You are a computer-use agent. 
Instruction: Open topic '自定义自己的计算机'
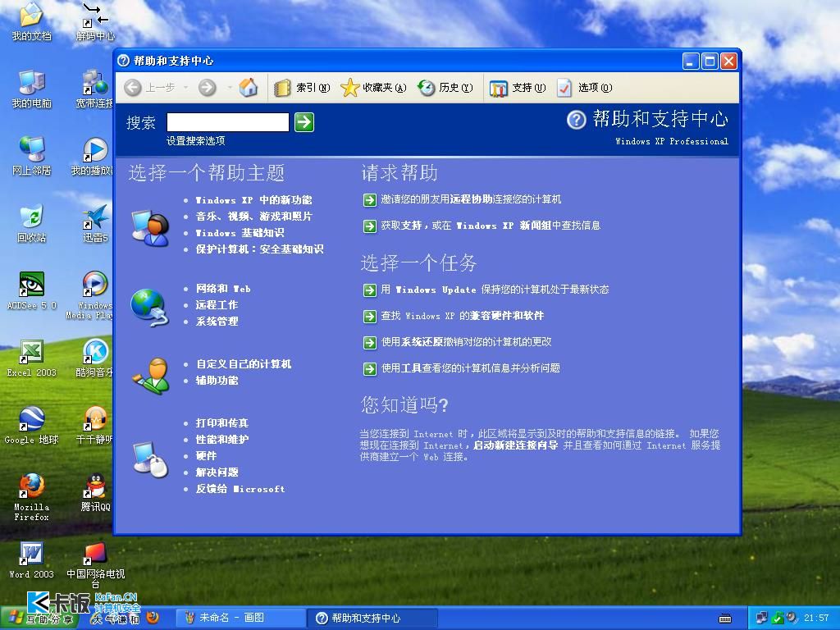(244, 364)
